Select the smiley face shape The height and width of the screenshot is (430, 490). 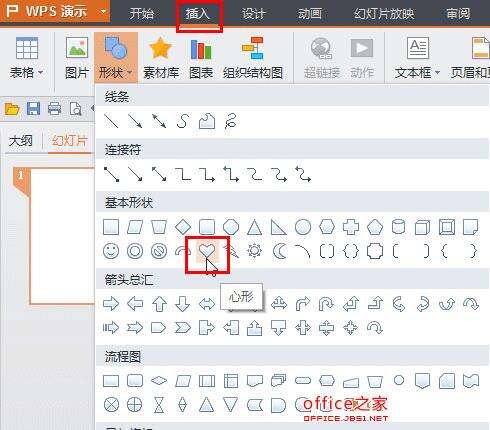click(x=111, y=251)
